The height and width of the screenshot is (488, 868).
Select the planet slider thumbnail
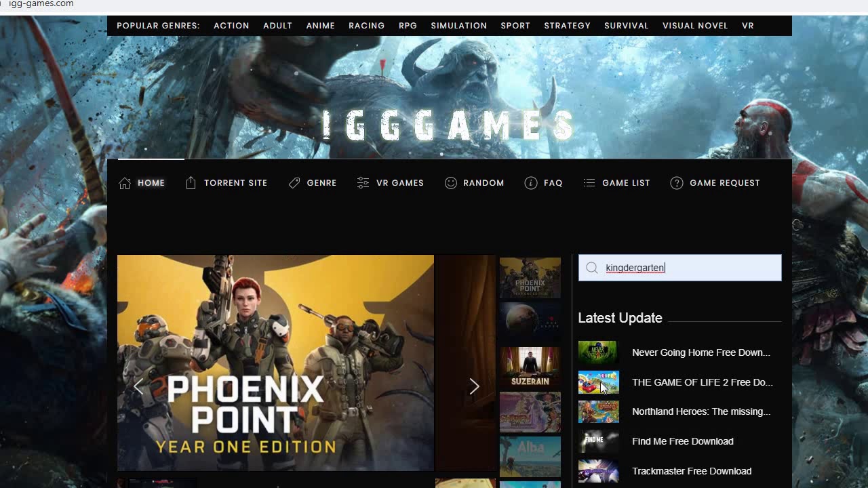[x=530, y=323]
